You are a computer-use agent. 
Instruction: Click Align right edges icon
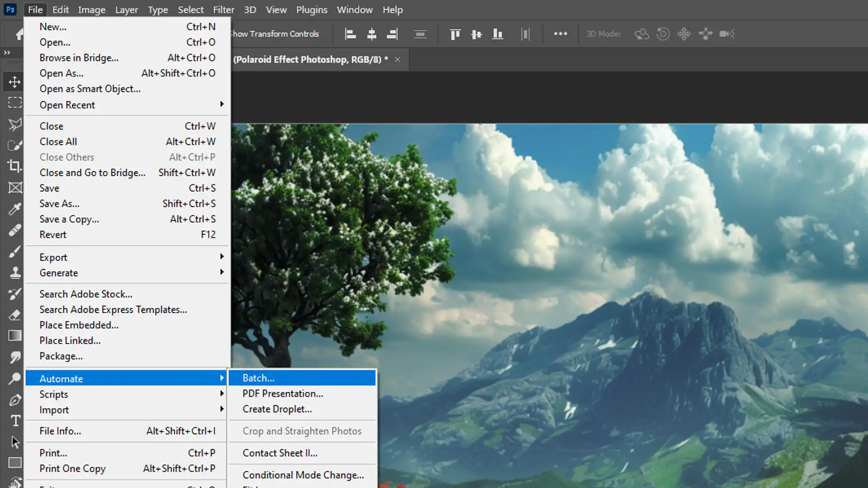[x=392, y=34]
